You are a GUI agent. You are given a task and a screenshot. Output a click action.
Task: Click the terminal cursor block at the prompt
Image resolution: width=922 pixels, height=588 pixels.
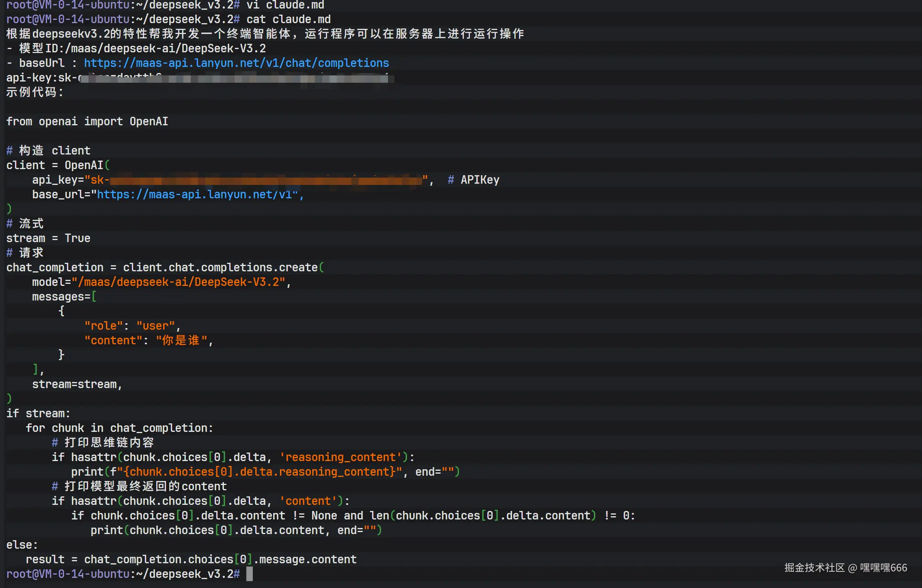(250, 574)
